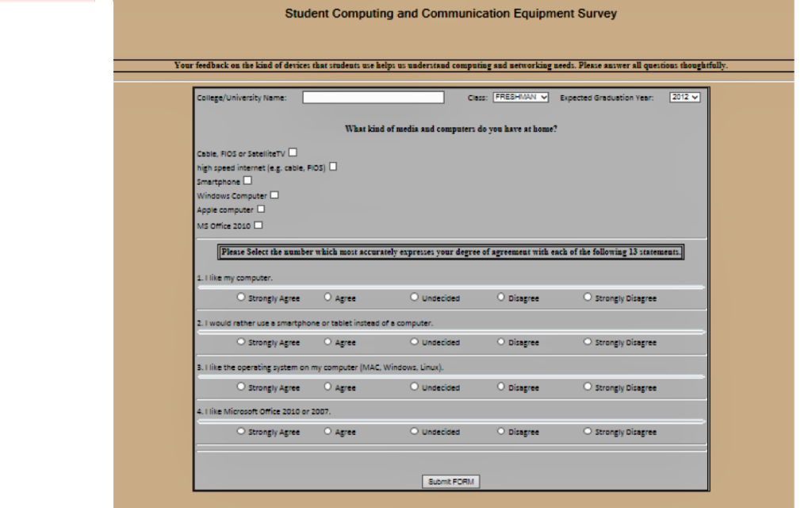Check the Cable, FIOS or SatelliteTV box
This screenshot has height=508, width=812.
pyautogui.click(x=293, y=152)
